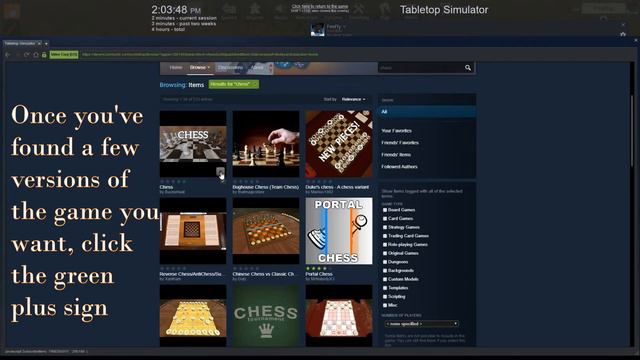Open the Browse tab dropdown
Image resolution: width=640 pixels, height=360 pixels.
(200, 68)
